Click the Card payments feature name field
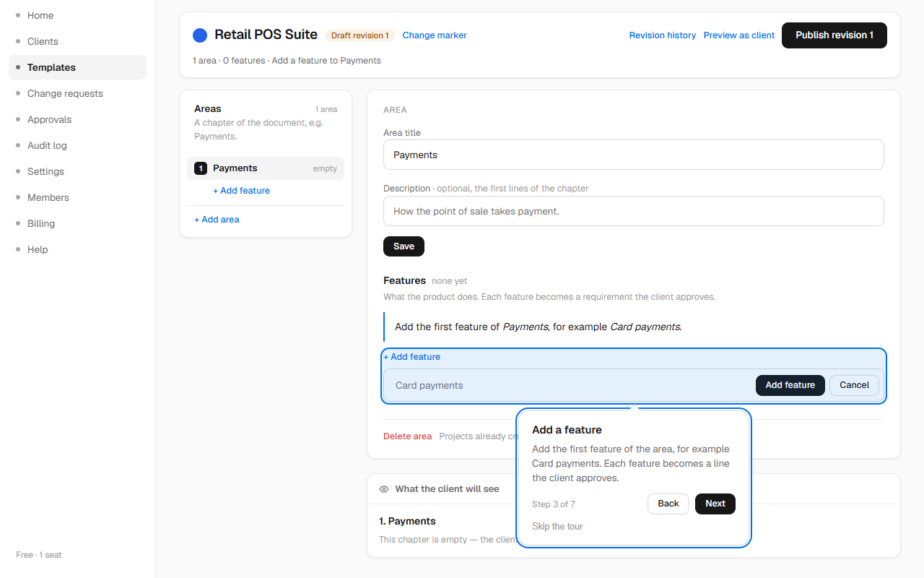Screen dimensions: 924x578 point(569,385)
